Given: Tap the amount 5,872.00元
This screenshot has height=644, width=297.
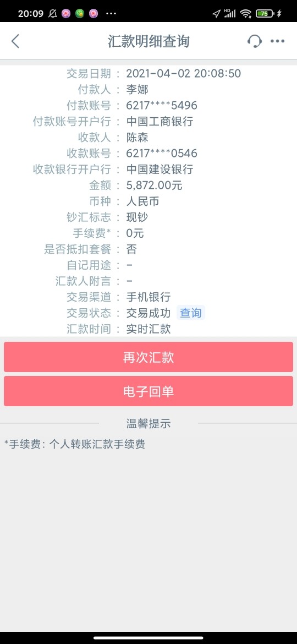Looking at the screenshot, I should (x=154, y=185).
